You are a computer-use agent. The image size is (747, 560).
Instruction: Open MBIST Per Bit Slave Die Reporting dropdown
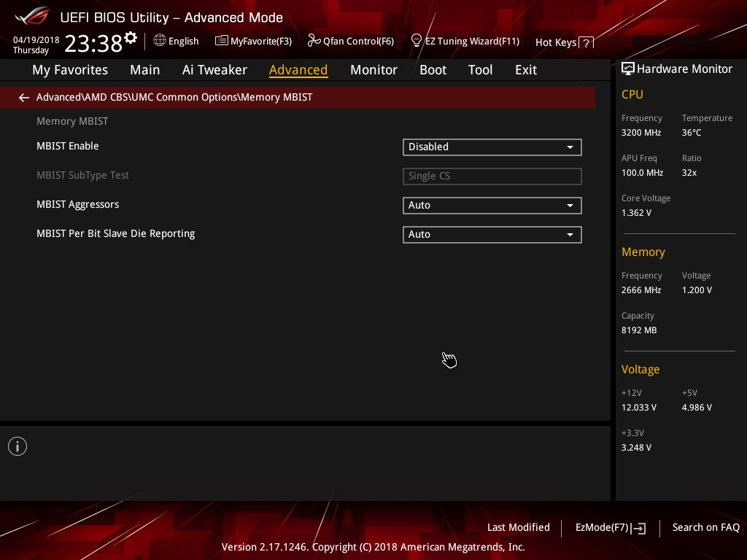(x=492, y=234)
